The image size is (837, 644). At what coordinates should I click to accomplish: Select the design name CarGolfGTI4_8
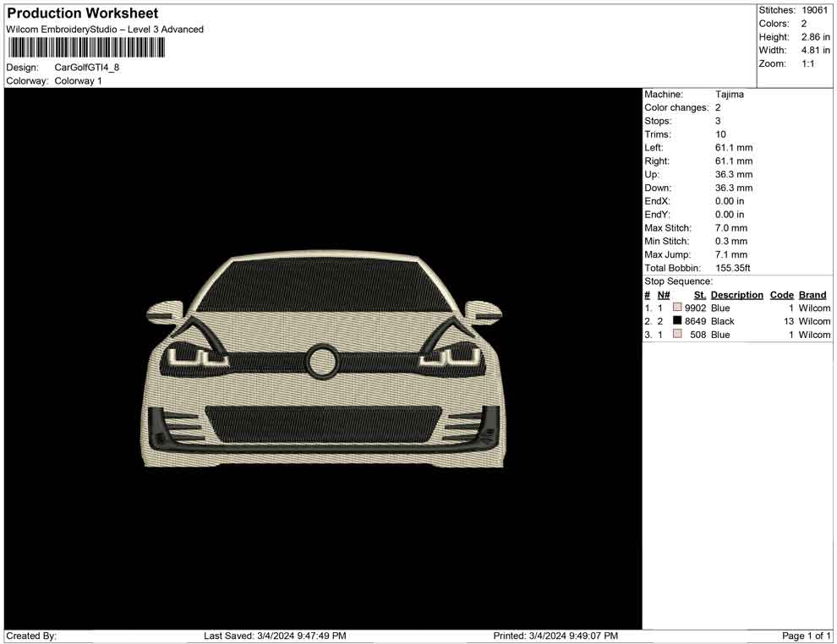click(87, 67)
